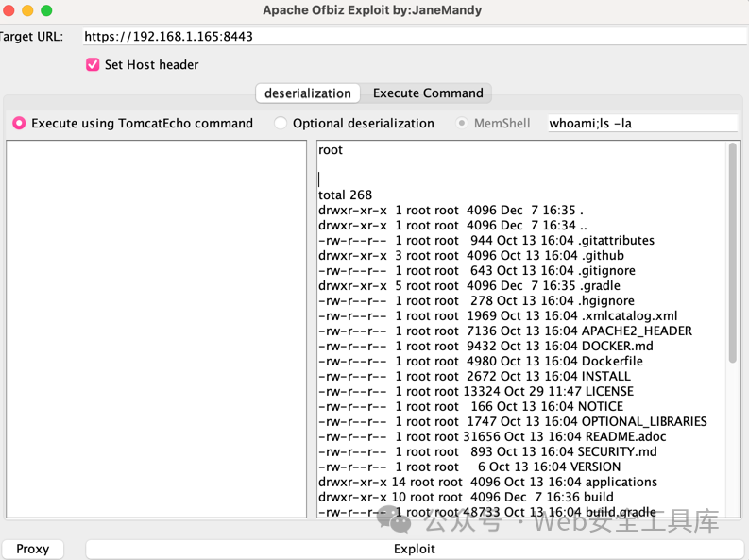
Task: Select the .xmlcatalog.xml line
Action: coord(498,316)
